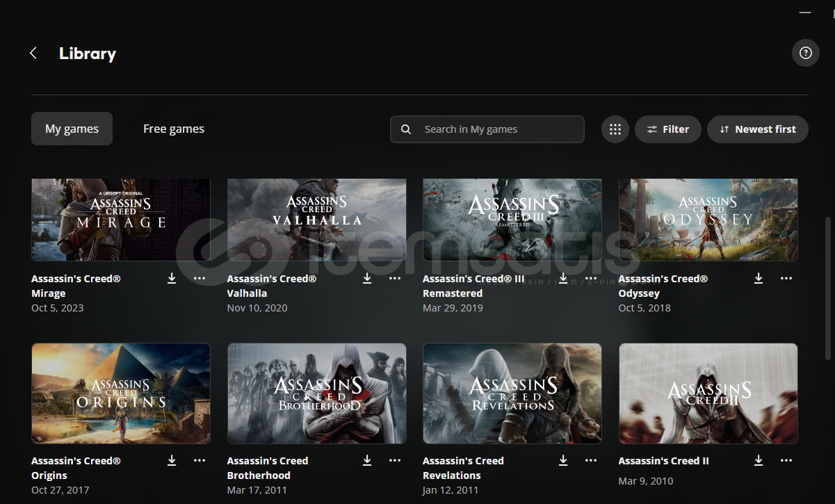Open more options for Assassin's Creed Mirage
The height and width of the screenshot is (504, 835).
coord(200,279)
